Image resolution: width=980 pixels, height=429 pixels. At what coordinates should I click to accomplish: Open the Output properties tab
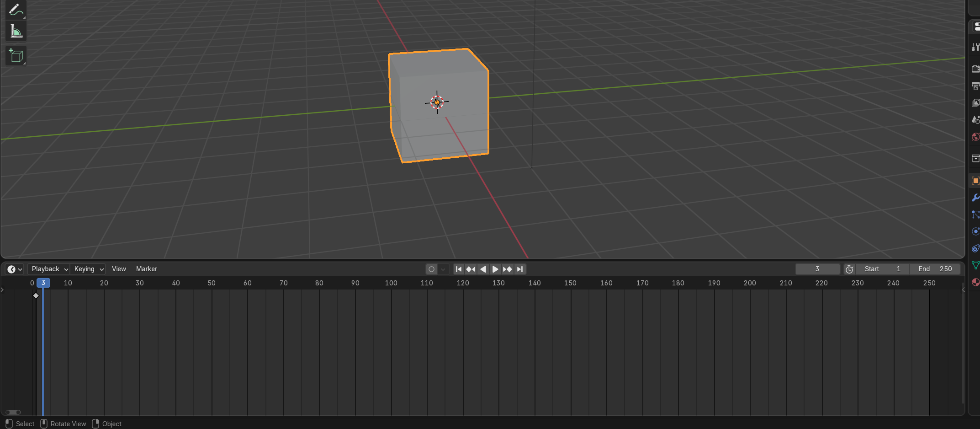(975, 86)
